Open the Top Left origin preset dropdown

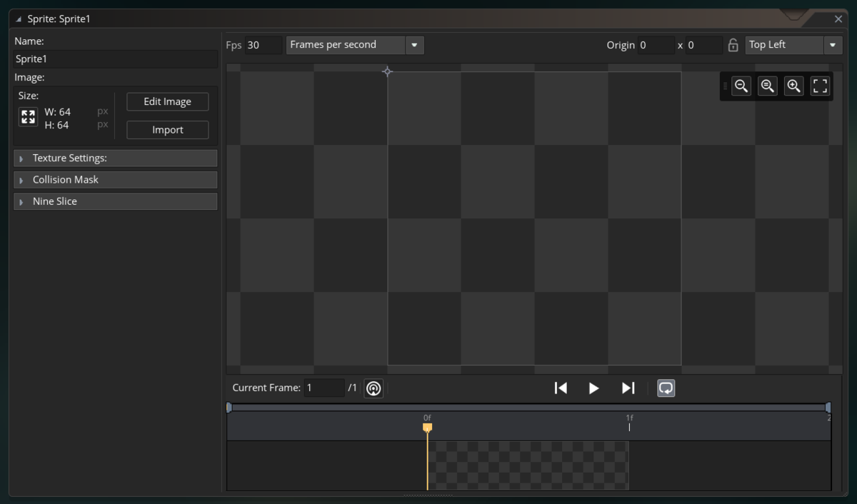793,45
